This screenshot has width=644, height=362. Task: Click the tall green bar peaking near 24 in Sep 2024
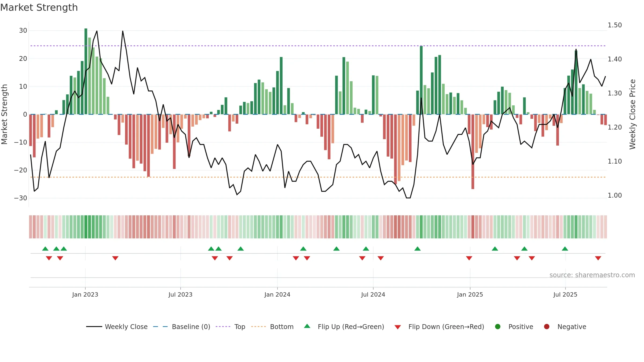click(421, 80)
